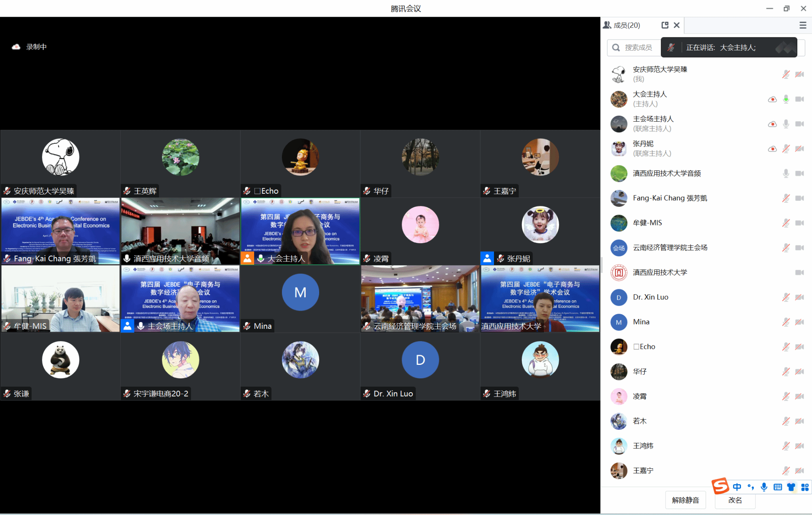Toggle camera icon for 安庆师范大学吴臻

click(x=800, y=74)
